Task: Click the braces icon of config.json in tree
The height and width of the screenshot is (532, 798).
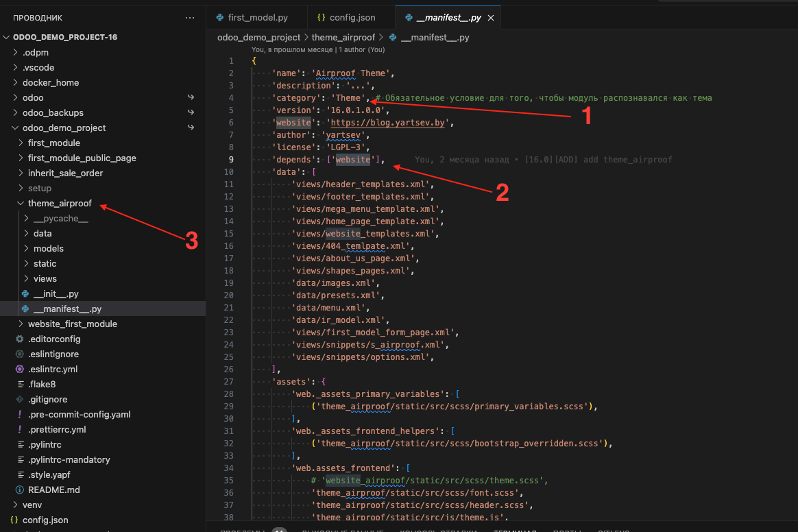Action: click(14, 520)
